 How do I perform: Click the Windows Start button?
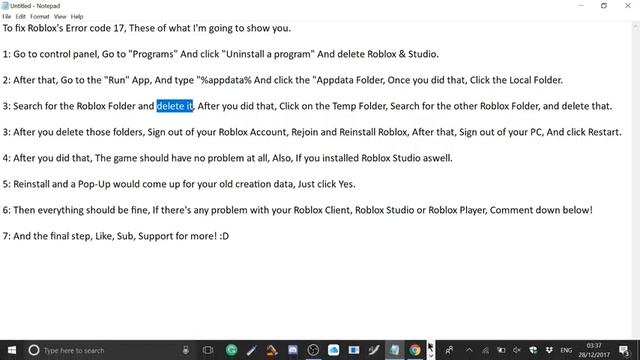[x=11, y=350]
